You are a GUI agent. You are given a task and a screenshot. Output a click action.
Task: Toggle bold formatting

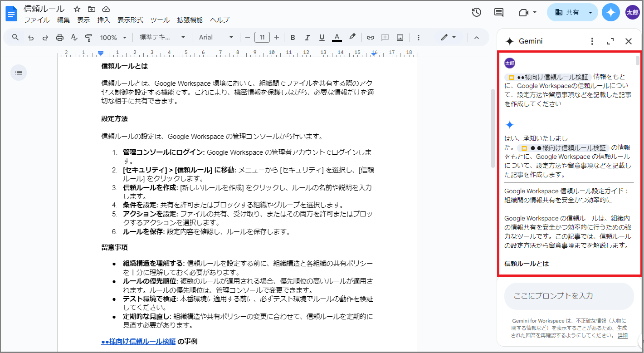[293, 37]
